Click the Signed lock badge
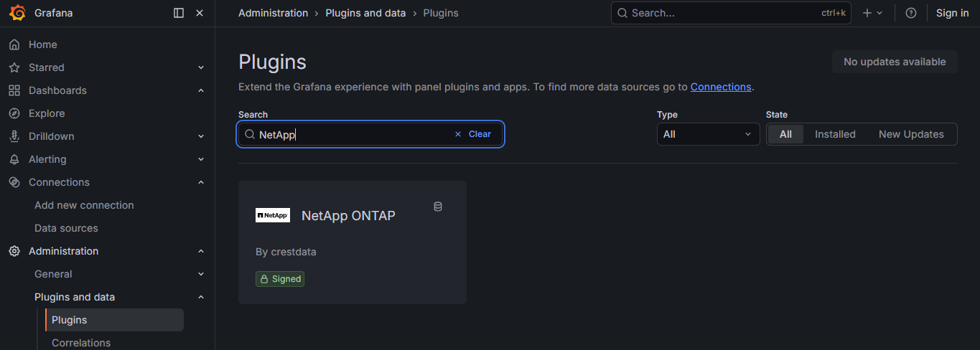 280,279
